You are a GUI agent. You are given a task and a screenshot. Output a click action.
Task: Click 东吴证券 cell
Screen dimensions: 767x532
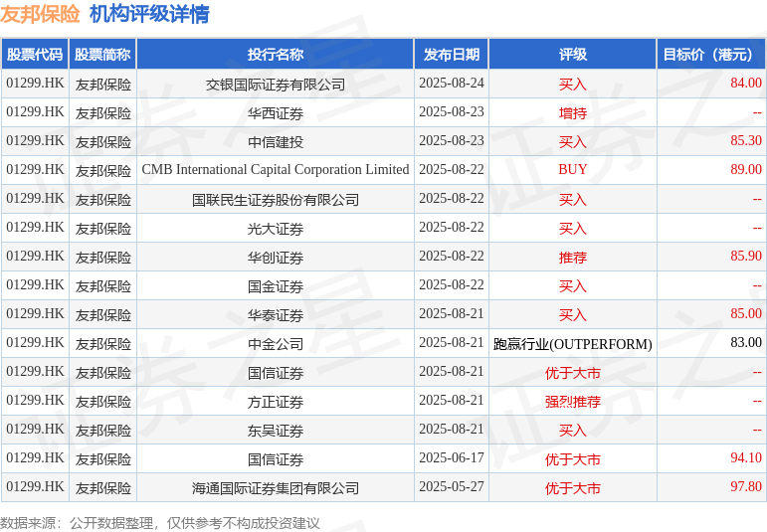tap(276, 431)
